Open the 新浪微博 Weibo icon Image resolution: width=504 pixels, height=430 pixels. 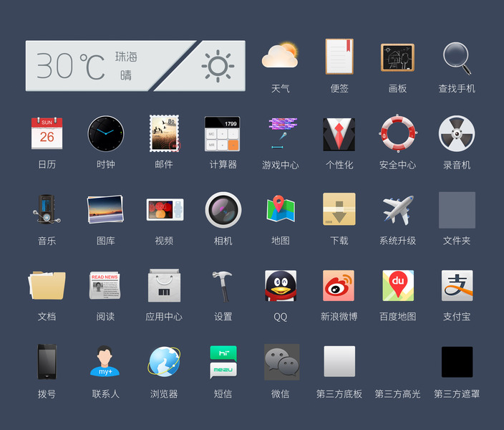pyautogui.click(x=339, y=286)
